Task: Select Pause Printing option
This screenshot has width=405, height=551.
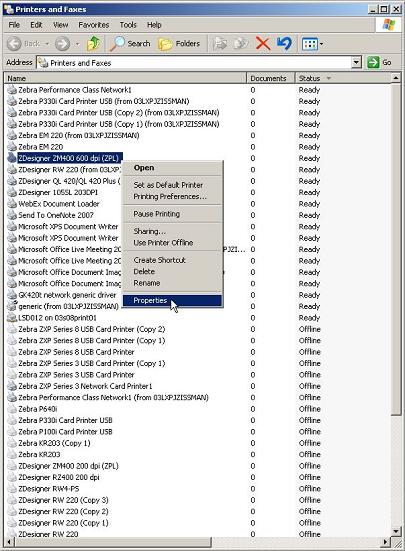Action: point(172,214)
